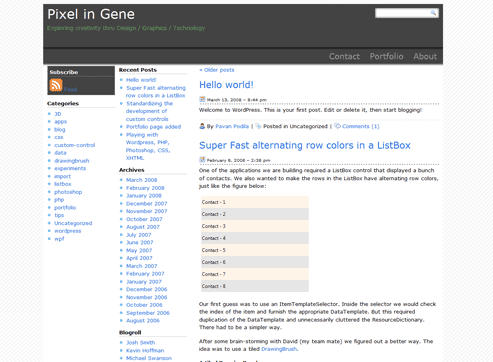
Task: Open the December 2006 archive
Action: click(x=147, y=289)
